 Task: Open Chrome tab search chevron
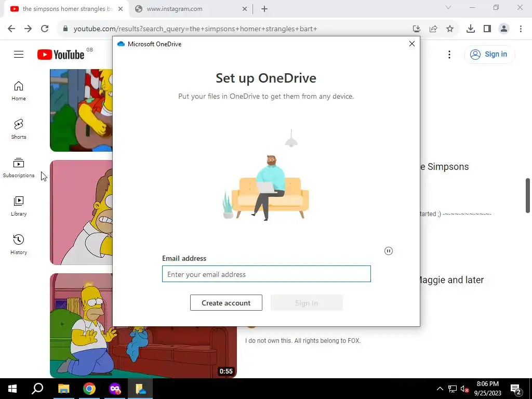pyautogui.click(x=448, y=7)
